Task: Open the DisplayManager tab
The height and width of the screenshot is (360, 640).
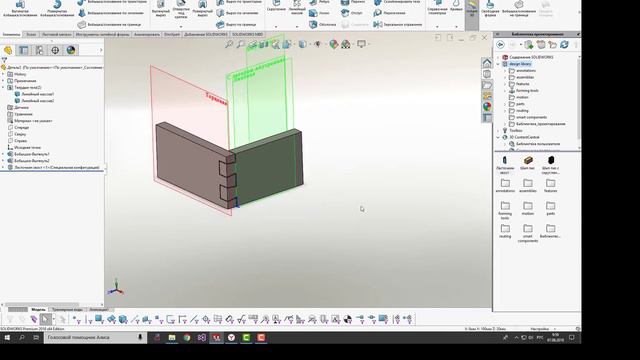Action: [x=71, y=50]
